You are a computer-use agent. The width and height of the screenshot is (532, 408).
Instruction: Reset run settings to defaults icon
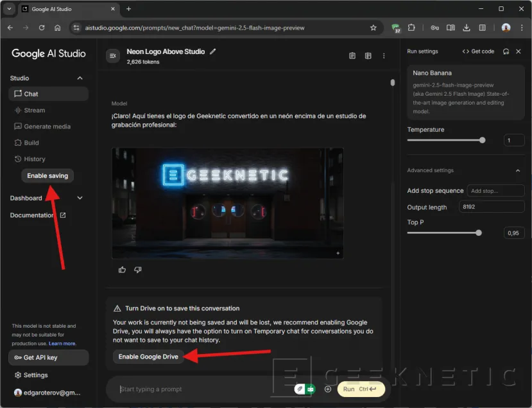[x=506, y=51]
